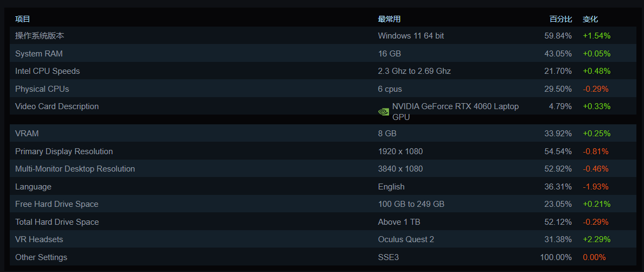The image size is (644, 272).
Task: Show Total Hard Drive Space details
Action: pos(57,222)
